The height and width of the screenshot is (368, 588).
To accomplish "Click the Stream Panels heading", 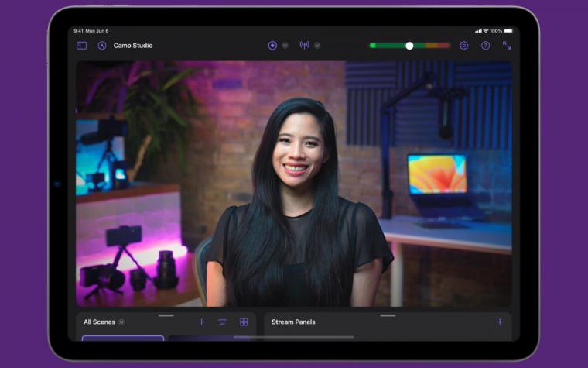I will (x=293, y=322).
